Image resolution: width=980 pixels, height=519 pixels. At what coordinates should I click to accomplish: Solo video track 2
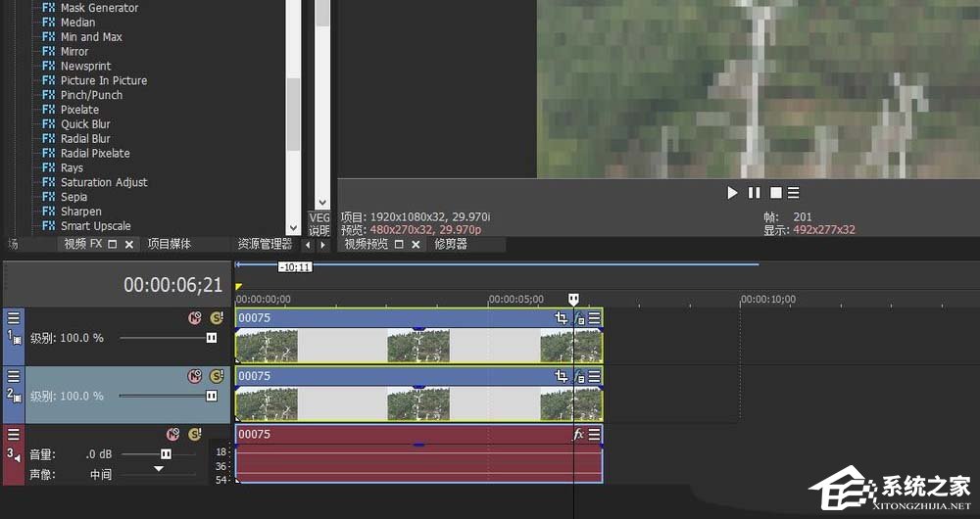click(x=217, y=376)
